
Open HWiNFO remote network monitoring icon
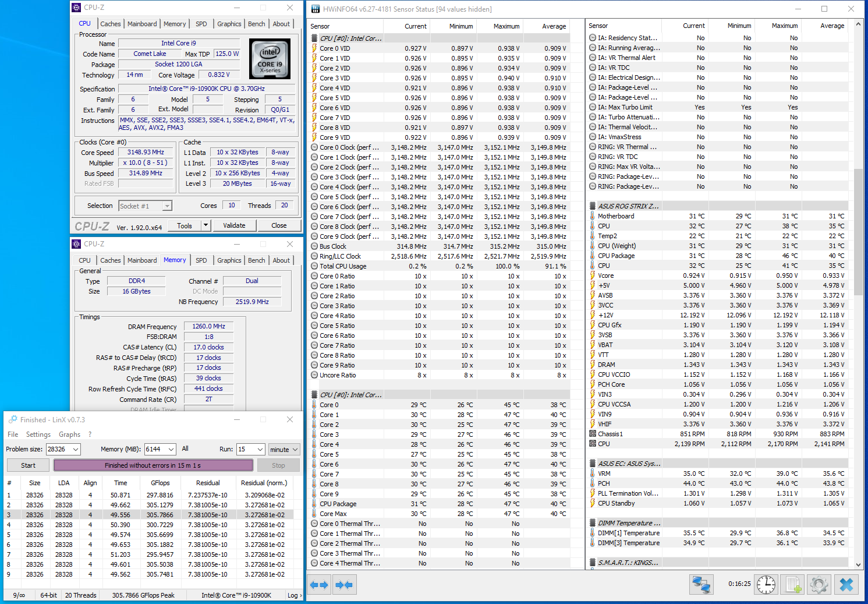coord(702,584)
